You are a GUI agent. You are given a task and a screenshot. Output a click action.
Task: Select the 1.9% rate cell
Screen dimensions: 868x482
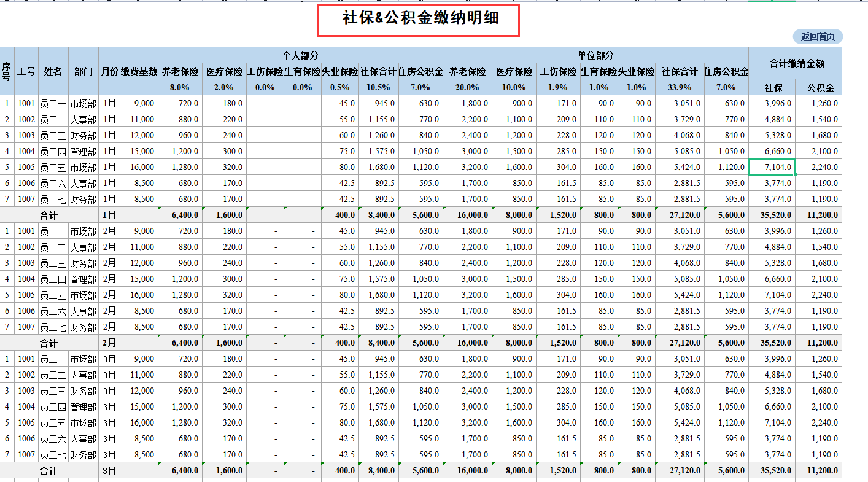(558, 87)
